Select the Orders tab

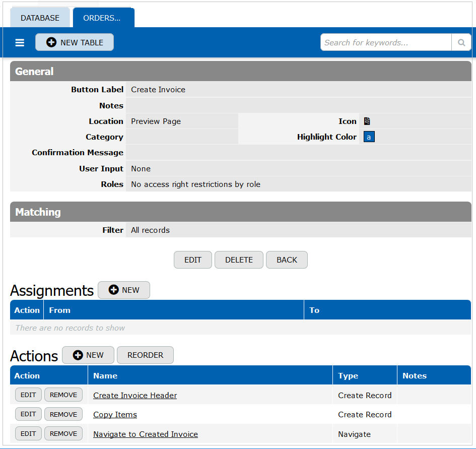tap(102, 18)
